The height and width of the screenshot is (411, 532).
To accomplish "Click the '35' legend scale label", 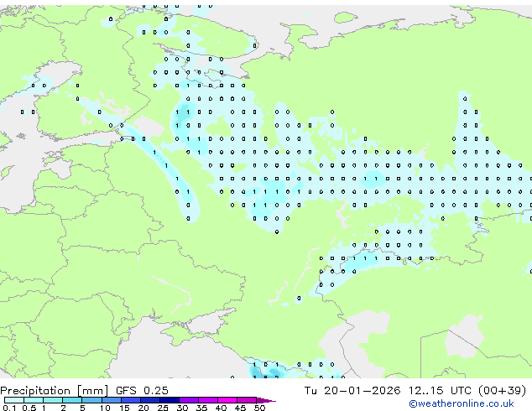I will [201, 408].
